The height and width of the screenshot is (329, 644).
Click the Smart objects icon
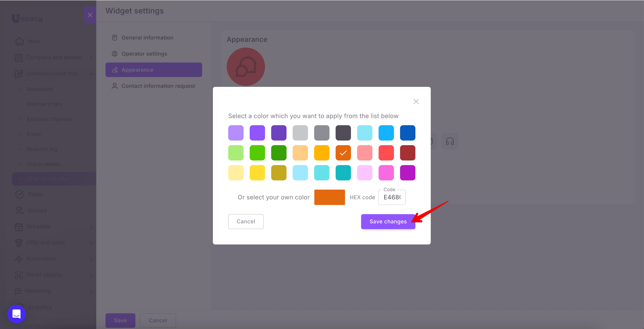tap(19, 275)
